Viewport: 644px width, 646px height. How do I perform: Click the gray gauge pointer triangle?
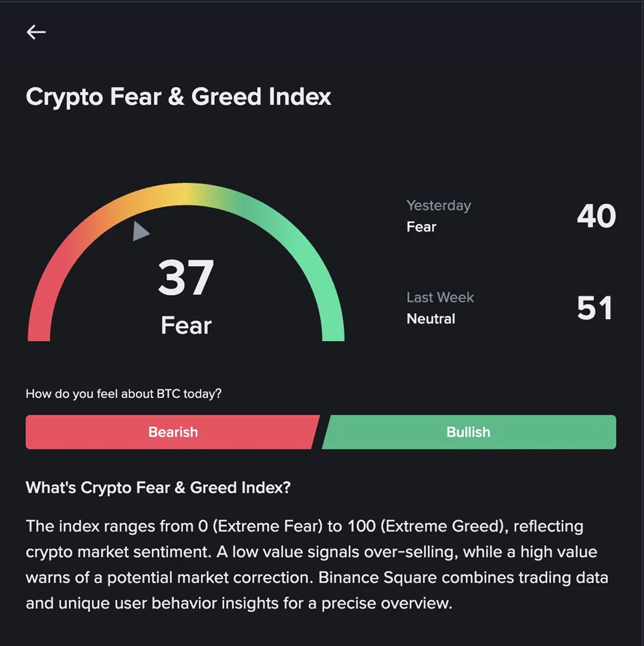point(140,231)
